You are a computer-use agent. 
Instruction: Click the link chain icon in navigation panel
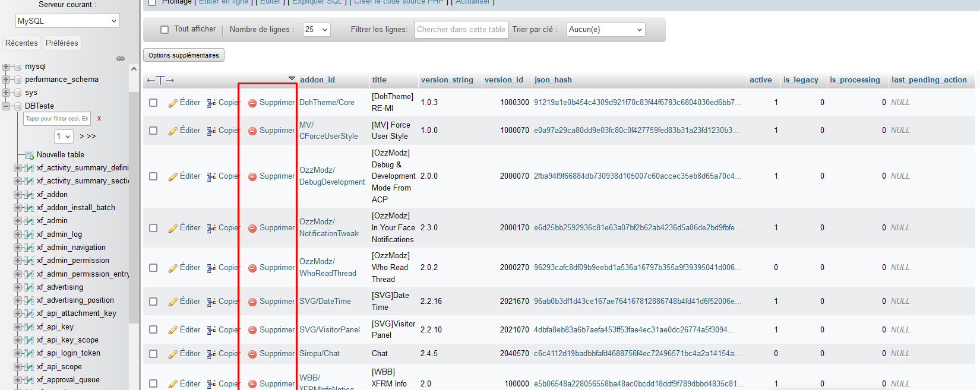[x=121, y=58]
